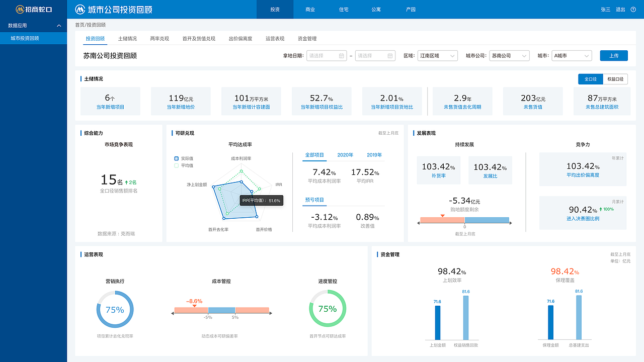
Task: Click the 权益销售回款 bar in chart
Action: [466, 318]
